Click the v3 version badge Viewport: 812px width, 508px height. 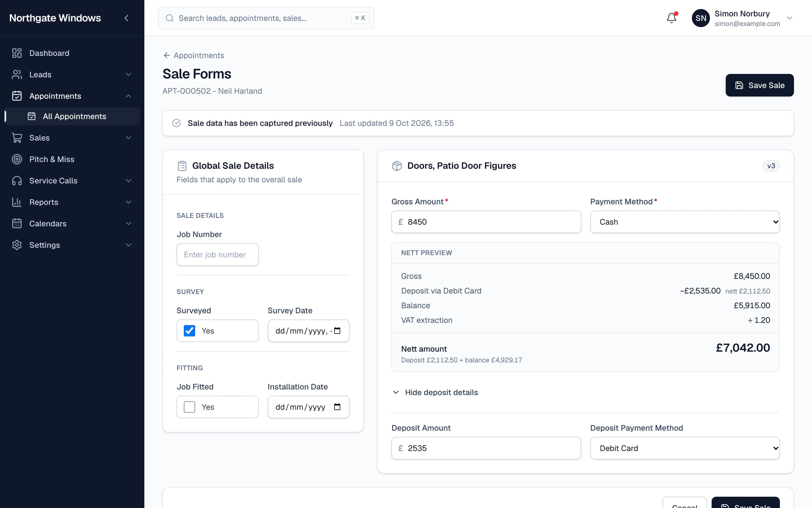point(771,166)
